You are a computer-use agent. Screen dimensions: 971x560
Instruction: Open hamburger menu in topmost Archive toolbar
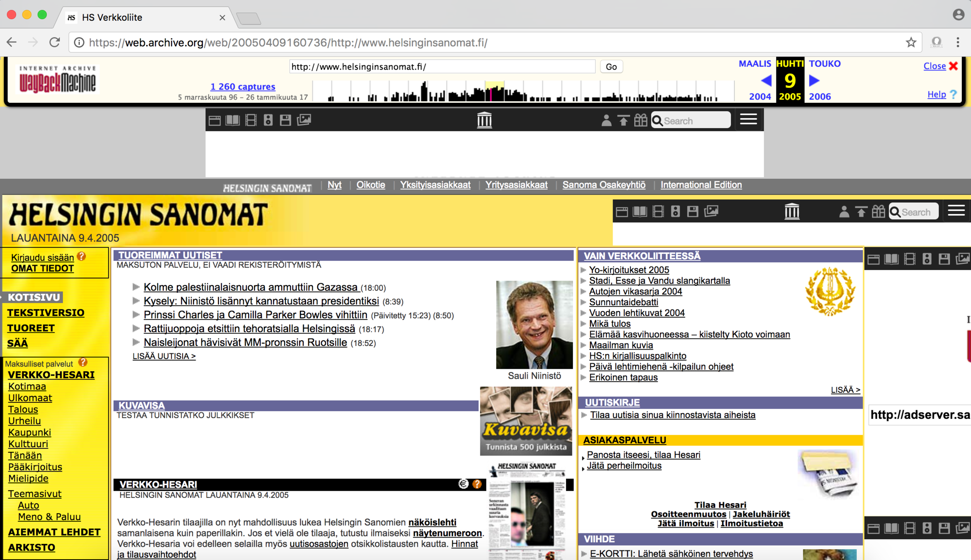[x=748, y=120]
